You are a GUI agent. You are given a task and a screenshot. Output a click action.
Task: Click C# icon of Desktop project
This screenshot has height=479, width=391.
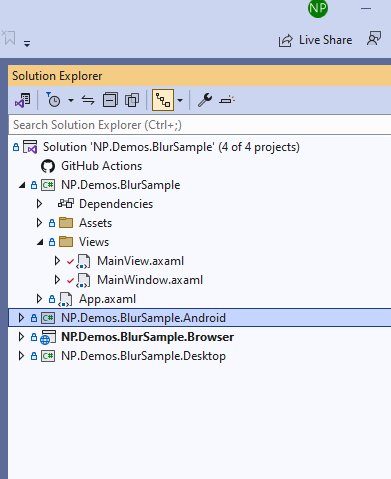point(48,356)
